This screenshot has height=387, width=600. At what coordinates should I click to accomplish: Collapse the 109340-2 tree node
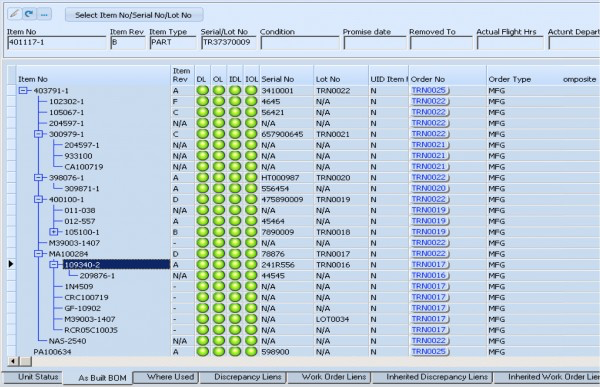tap(54, 265)
